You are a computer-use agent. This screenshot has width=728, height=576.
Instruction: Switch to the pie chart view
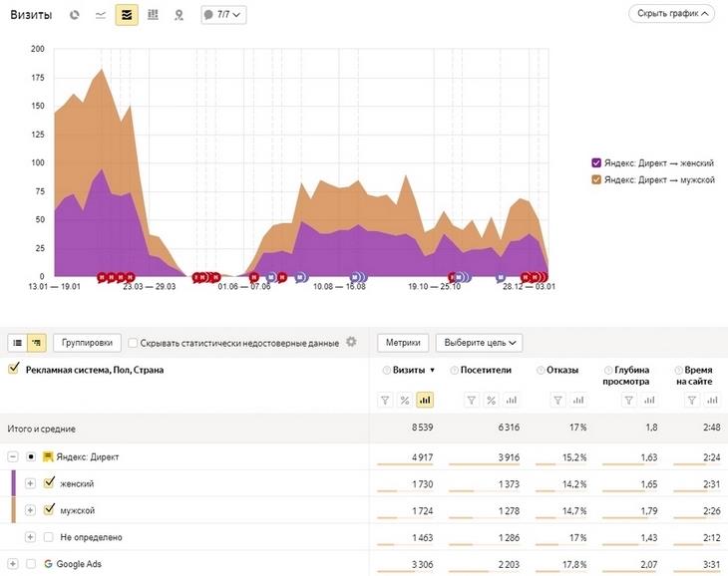(x=75, y=15)
